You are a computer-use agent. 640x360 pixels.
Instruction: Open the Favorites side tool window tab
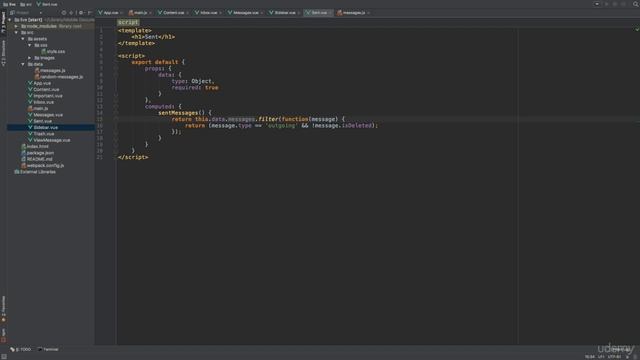pyautogui.click(x=3, y=309)
